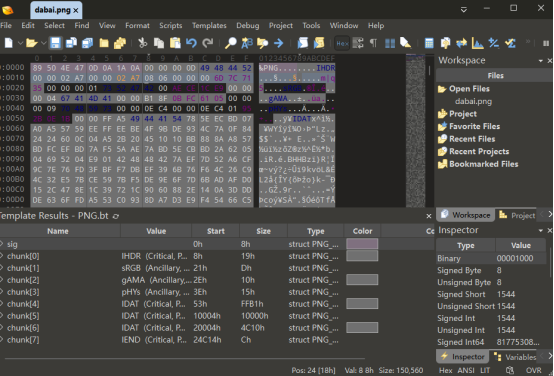Click the Recent Projects workspace entry

point(473,152)
